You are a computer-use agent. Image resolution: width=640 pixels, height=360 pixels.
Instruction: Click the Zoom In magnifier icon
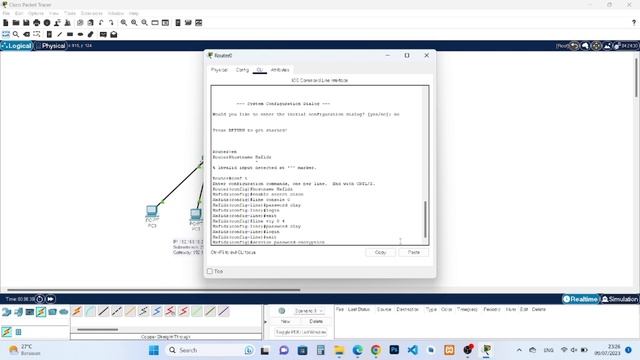point(124,23)
